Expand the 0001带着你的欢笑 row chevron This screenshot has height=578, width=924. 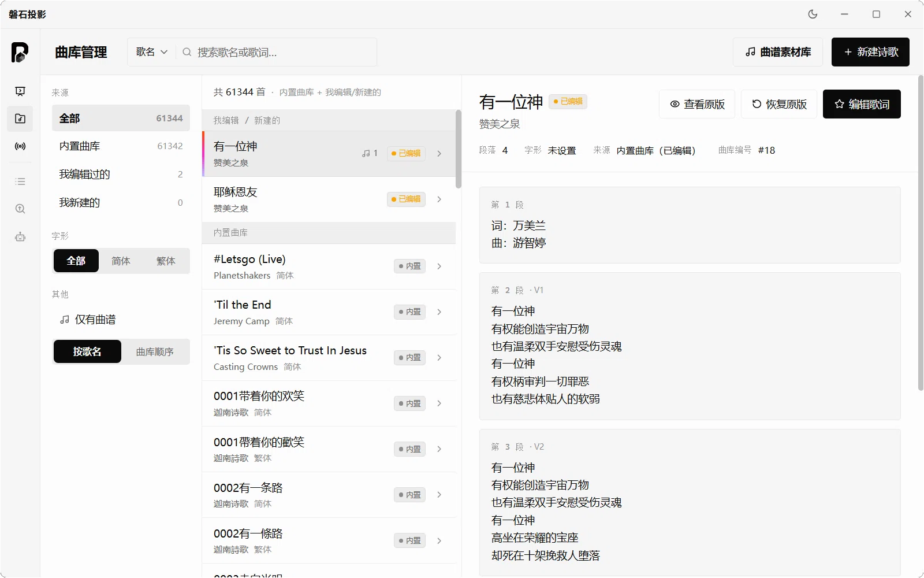(x=439, y=403)
